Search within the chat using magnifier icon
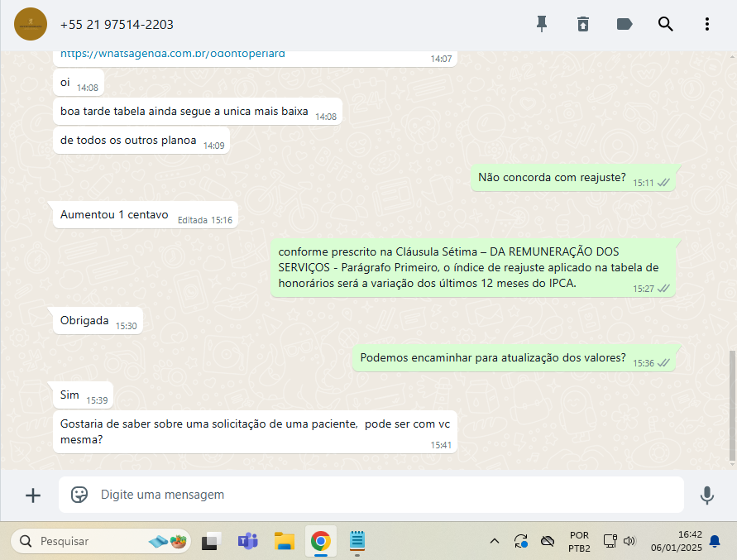The height and width of the screenshot is (560, 737). pos(666,24)
